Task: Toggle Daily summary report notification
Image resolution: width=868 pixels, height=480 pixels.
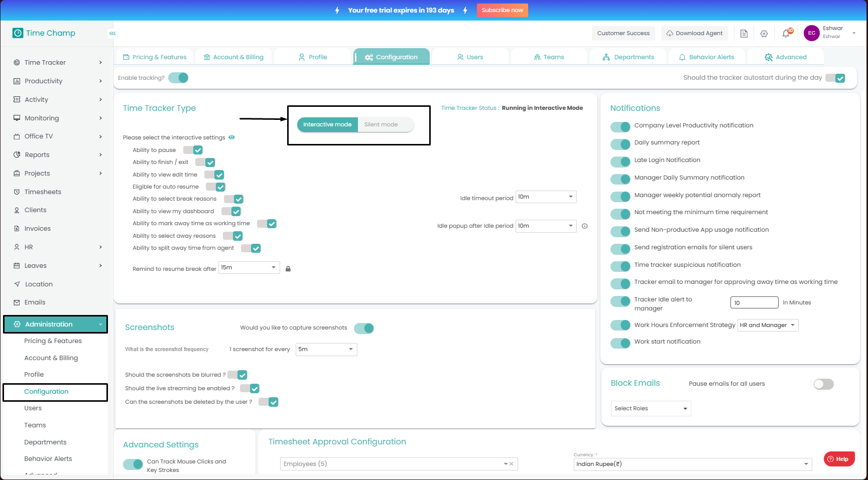Action: click(x=621, y=144)
